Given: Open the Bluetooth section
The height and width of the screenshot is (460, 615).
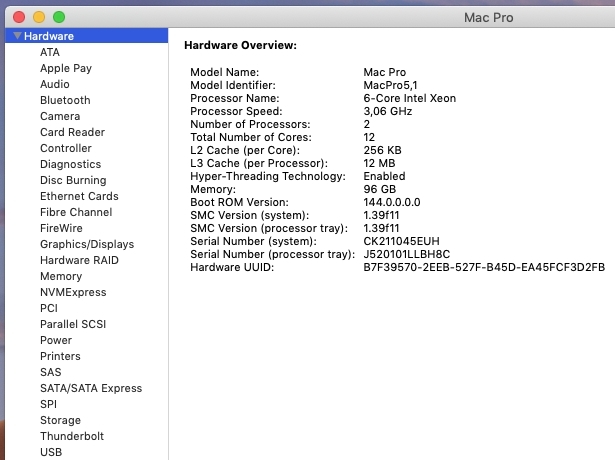Looking at the screenshot, I should pos(65,100).
